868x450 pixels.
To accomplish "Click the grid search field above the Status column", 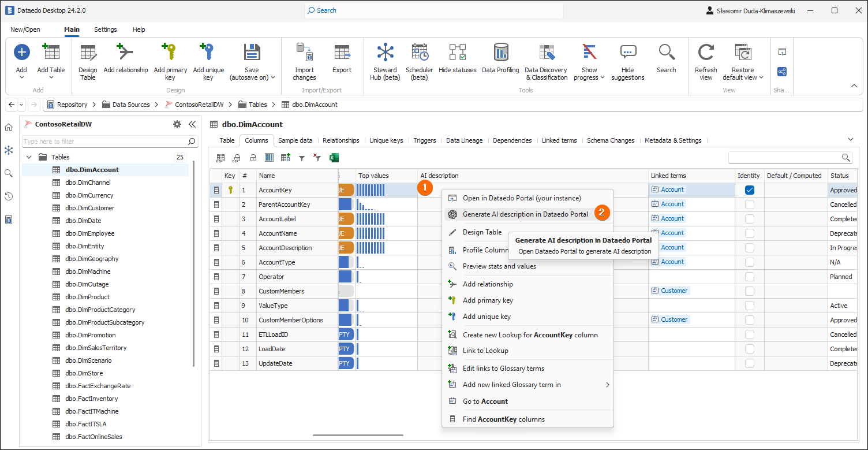I will click(x=790, y=158).
